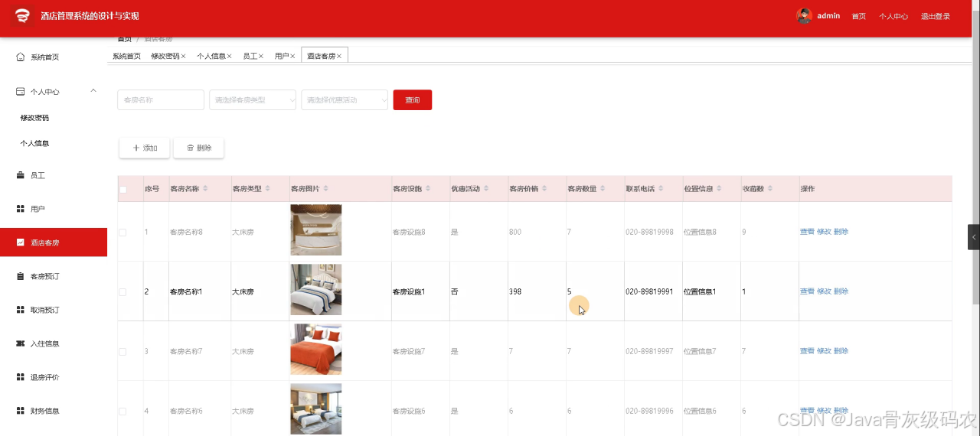Click the room thumbnail for 客房名称1
This screenshot has width=980, height=436.
316,290
